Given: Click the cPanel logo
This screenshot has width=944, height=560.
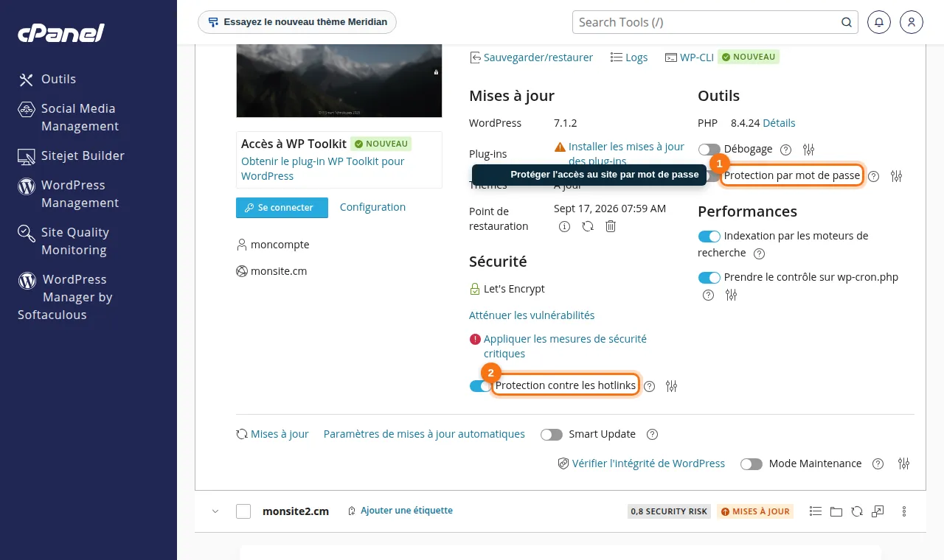Looking at the screenshot, I should click(61, 32).
